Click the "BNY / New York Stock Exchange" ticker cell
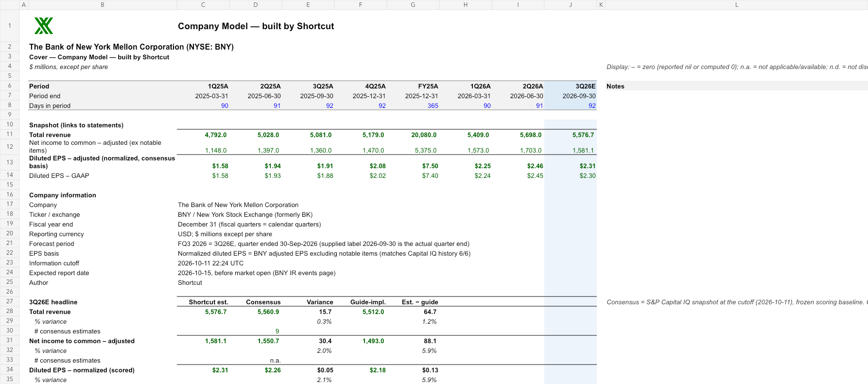The width and height of the screenshot is (868, 384). (x=245, y=214)
